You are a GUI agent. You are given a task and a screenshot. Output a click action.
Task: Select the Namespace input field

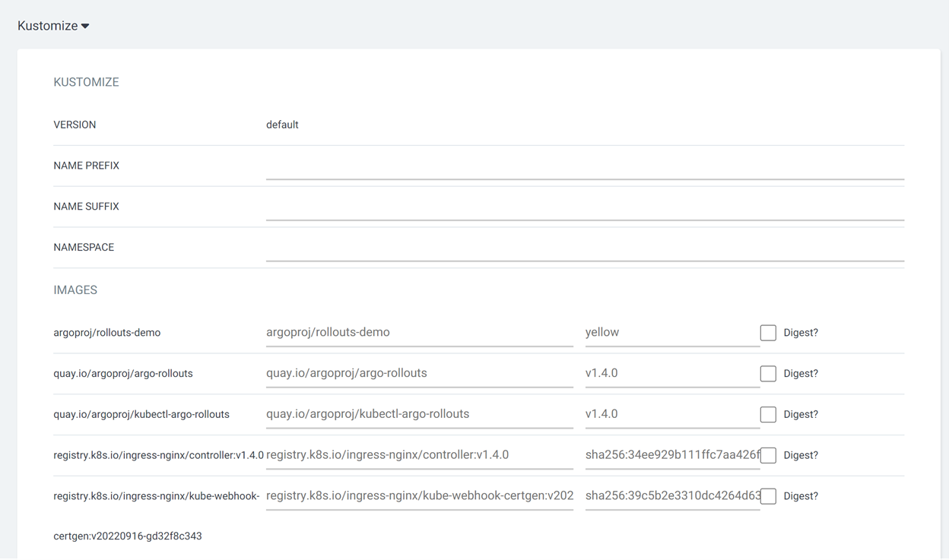click(584, 249)
